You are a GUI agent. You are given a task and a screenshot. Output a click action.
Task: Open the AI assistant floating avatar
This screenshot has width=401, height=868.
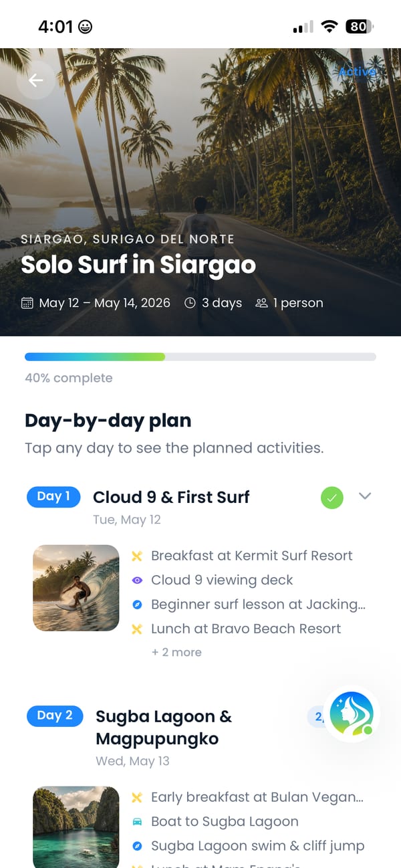coord(352,714)
